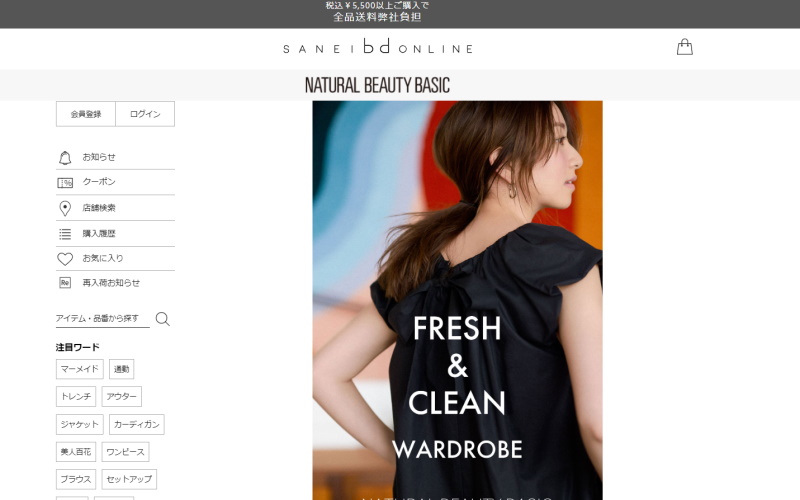Open the shopping bag cart icon
The width and height of the screenshot is (800, 500).
[x=684, y=47]
